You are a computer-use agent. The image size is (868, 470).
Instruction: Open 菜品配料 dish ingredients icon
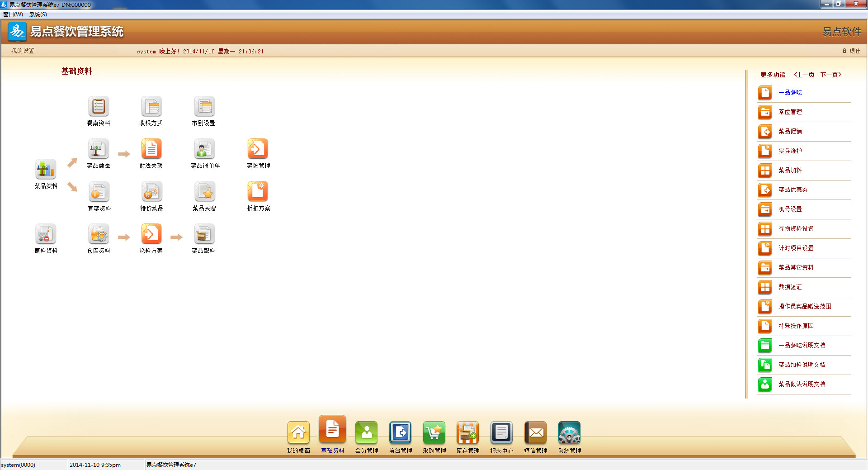pos(204,234)
